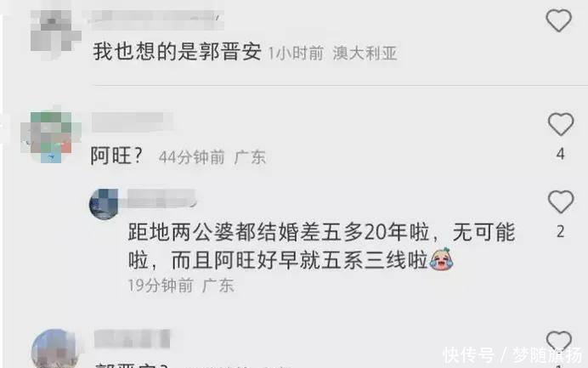
Task: Open the avatar of the 郭晋安 commenter
Action: pyautogui.click(x=55, y=35)
